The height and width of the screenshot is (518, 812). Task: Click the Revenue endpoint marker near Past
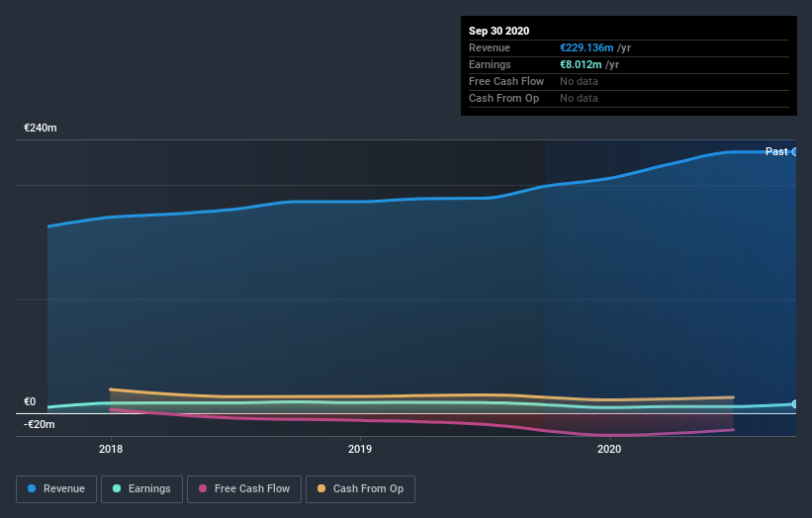click(794, 151)
